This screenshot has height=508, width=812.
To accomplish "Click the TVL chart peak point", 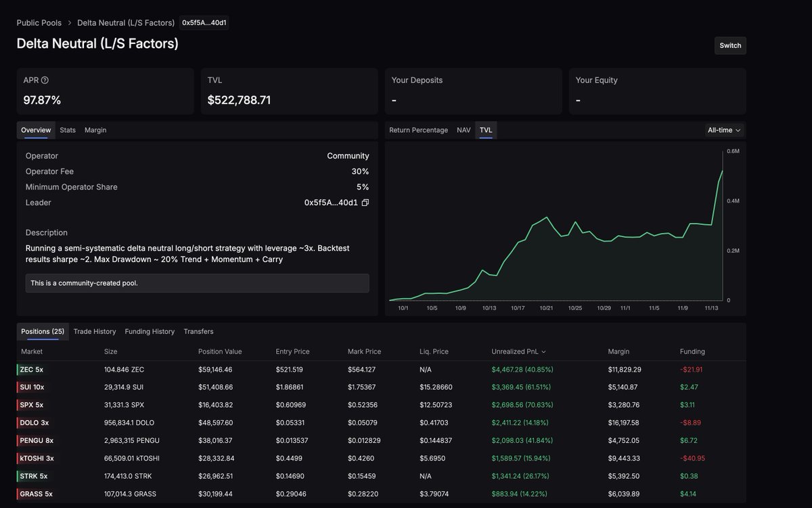I will pos(723,171).
